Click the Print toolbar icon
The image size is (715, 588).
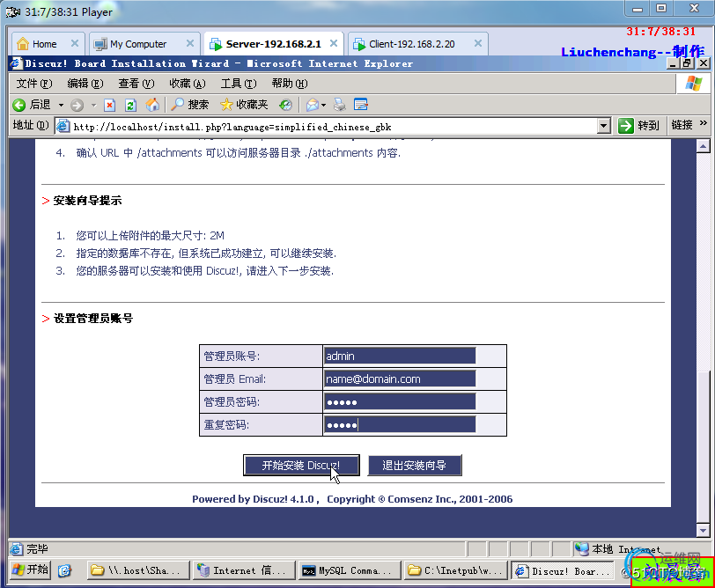339,106
